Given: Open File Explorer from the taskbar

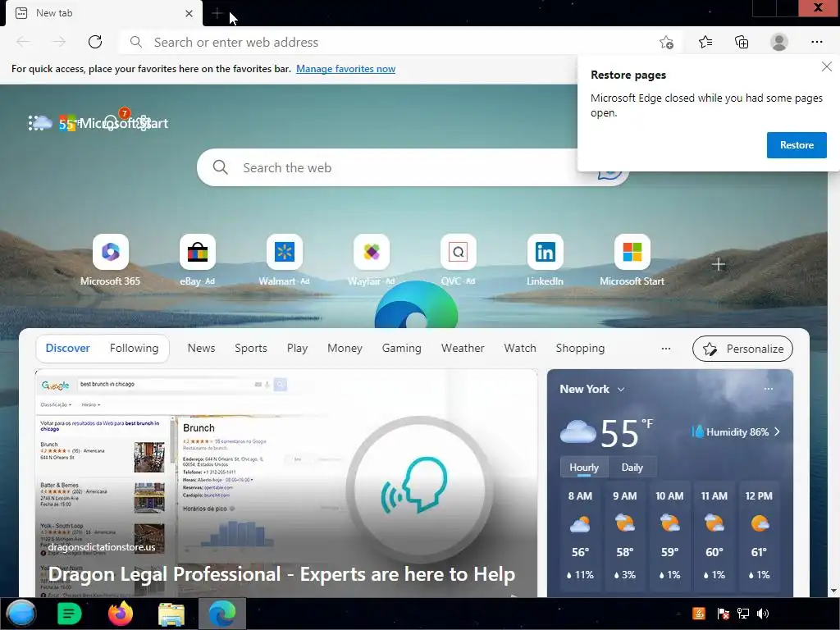Looking at the screenshot, I should click(171, 614).
